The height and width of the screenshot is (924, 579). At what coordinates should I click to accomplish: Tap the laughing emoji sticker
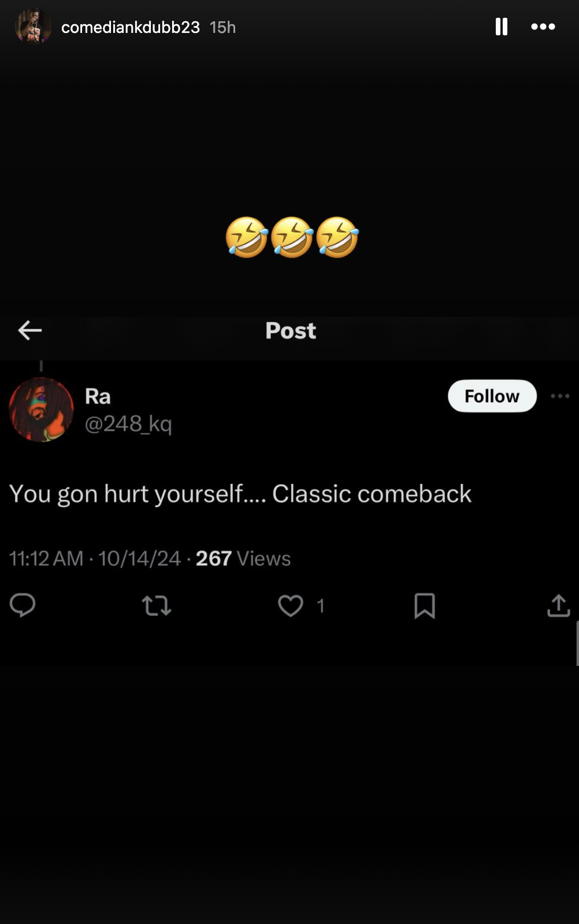coord(292,237)
